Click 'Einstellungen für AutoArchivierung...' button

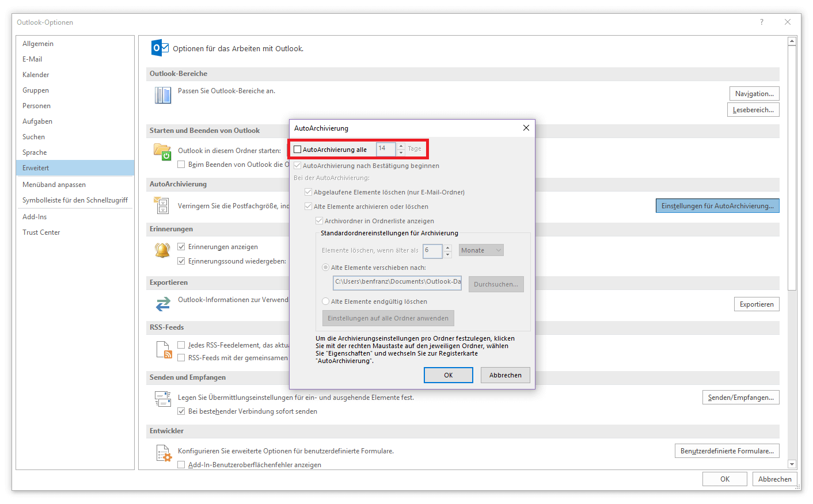click(717, 206)
